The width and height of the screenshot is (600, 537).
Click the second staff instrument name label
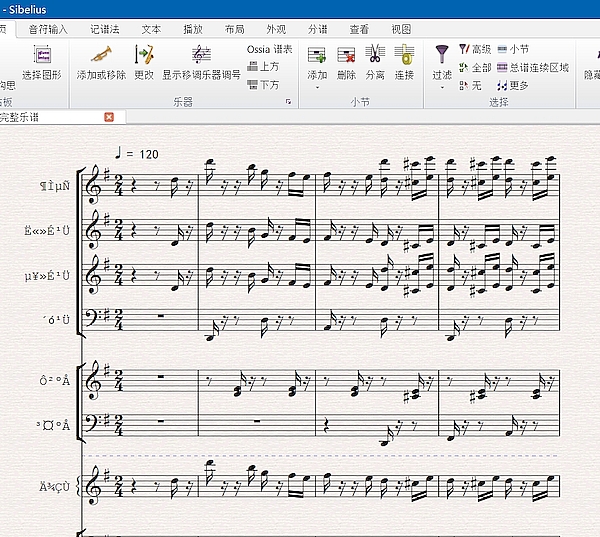tap(47, 230)
